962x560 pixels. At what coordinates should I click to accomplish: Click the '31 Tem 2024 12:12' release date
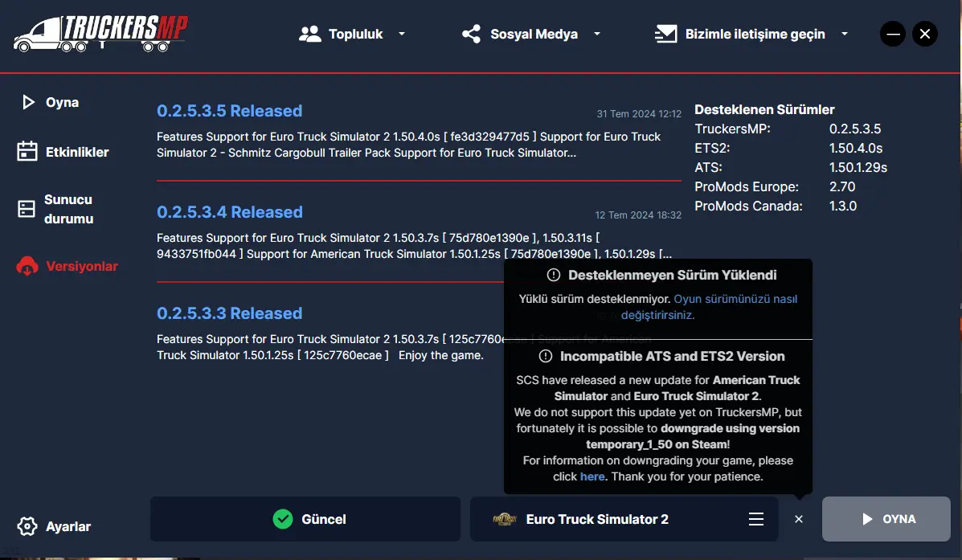point(639,114)
